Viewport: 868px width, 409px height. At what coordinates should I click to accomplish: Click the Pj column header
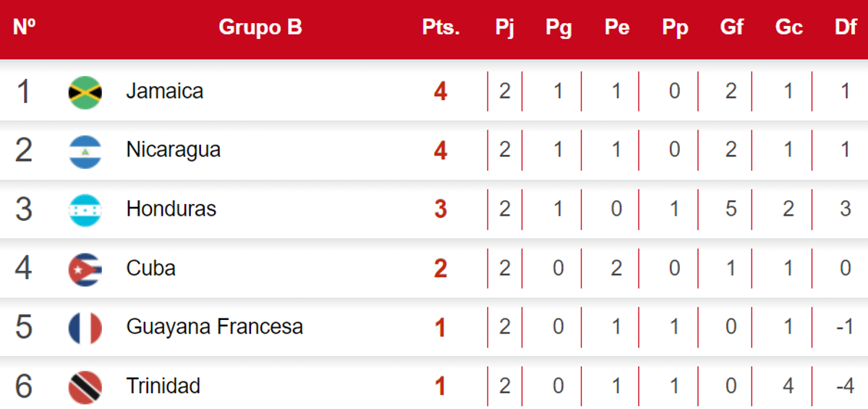coord(505,28)
